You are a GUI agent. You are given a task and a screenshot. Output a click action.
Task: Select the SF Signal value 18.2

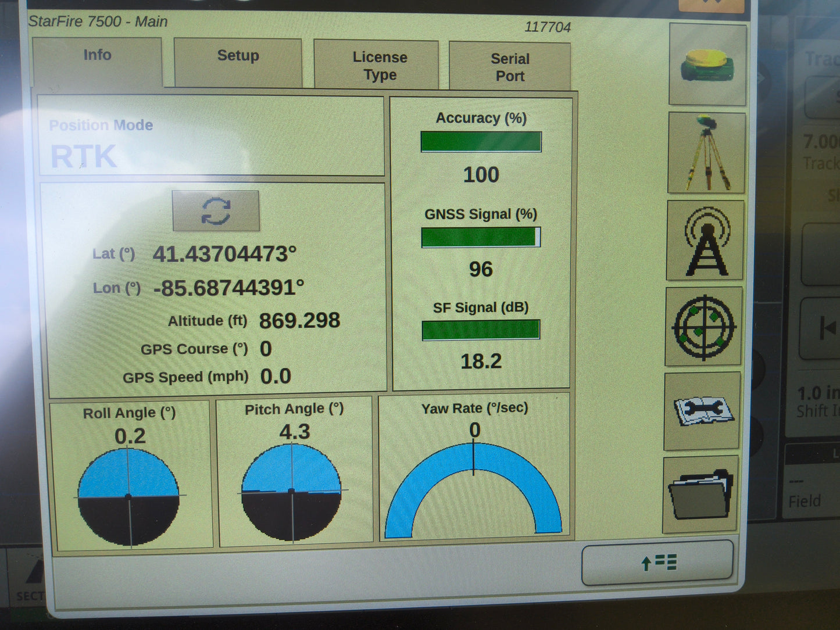pyautogui.click(x=481, y=361)
